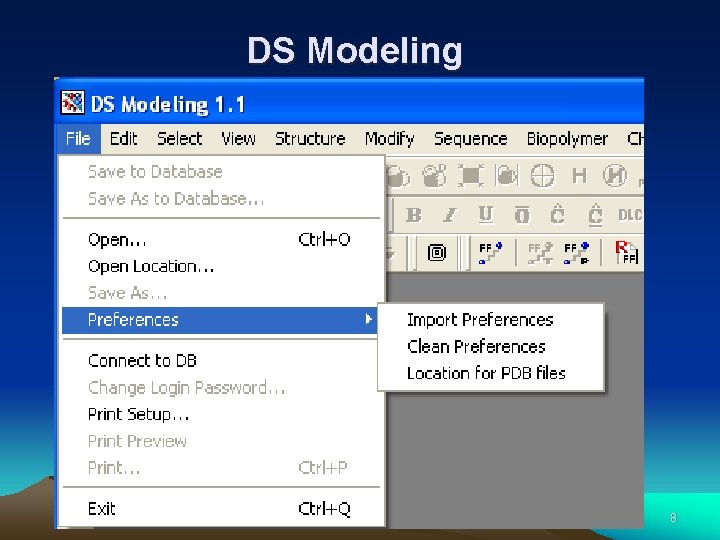Click the grayed FF staircase icon
The image size is (720, 540).
[540, 253]
